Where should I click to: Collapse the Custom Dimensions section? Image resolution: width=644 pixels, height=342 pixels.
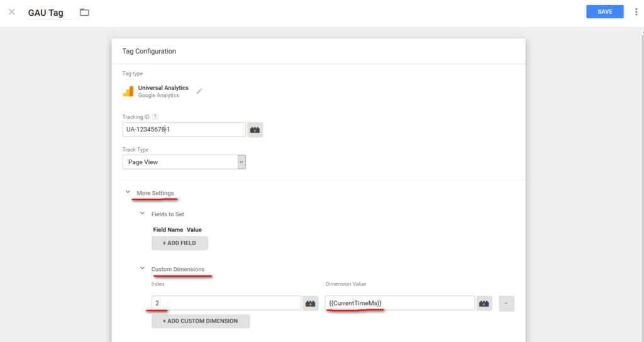point(142,268)
